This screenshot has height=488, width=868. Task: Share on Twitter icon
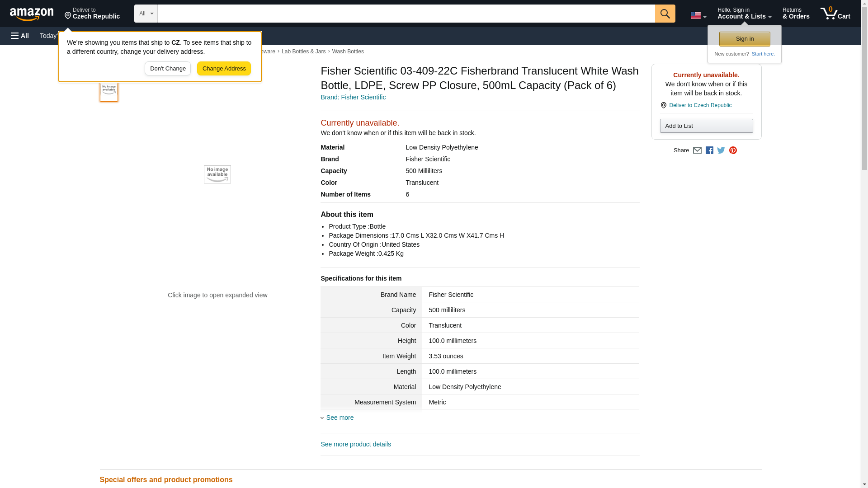(721, 150)
